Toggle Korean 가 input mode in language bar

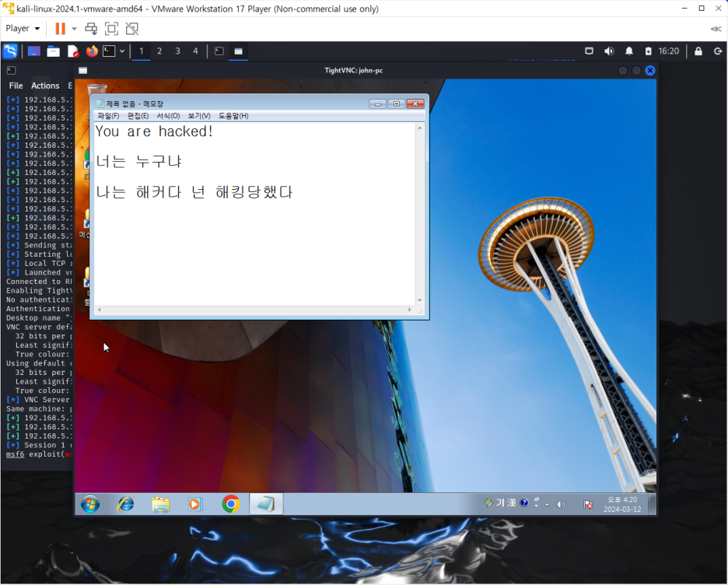pos(501,503)
